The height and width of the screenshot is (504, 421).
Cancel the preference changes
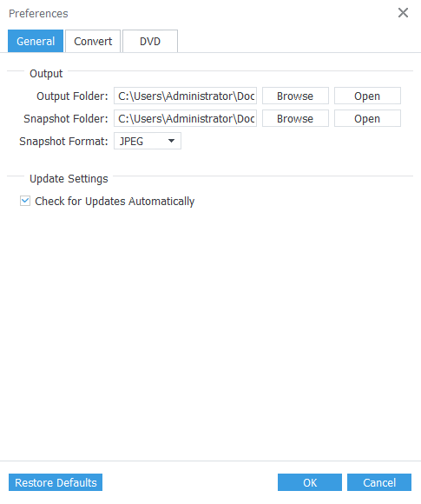379,482
